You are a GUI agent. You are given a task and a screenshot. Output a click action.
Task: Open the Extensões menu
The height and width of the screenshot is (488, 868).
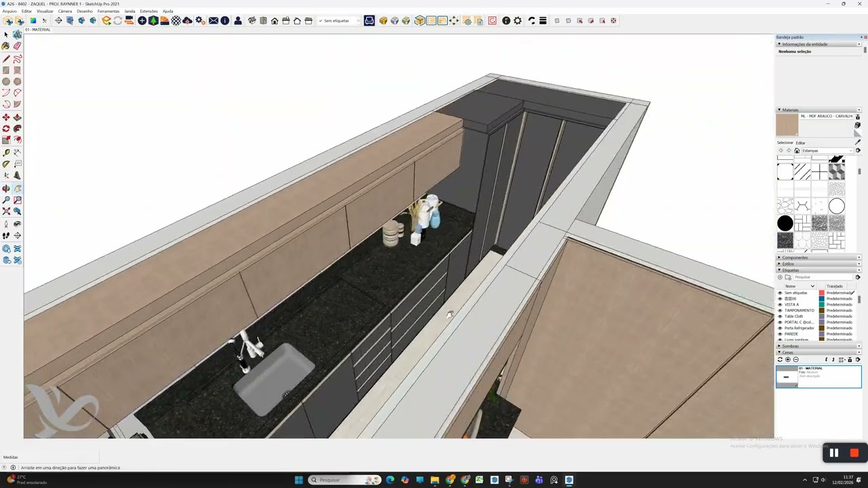(x=149, y=12)
